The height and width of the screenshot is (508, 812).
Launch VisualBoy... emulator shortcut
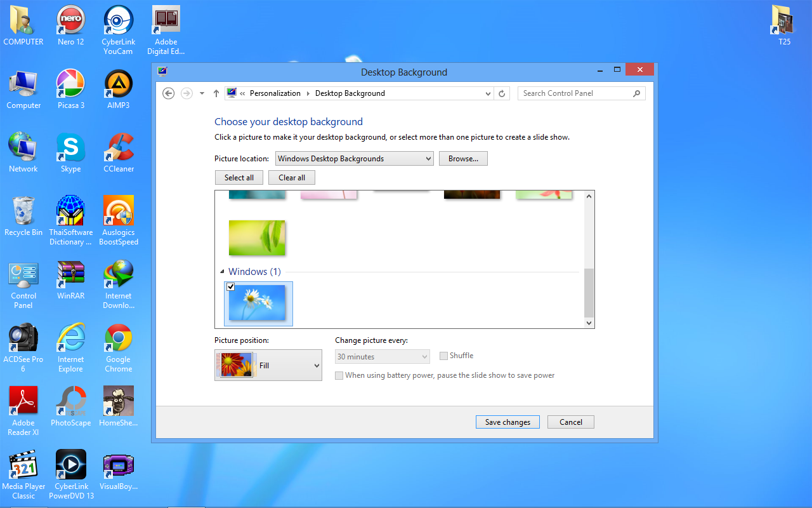click(x=118, y=471)
